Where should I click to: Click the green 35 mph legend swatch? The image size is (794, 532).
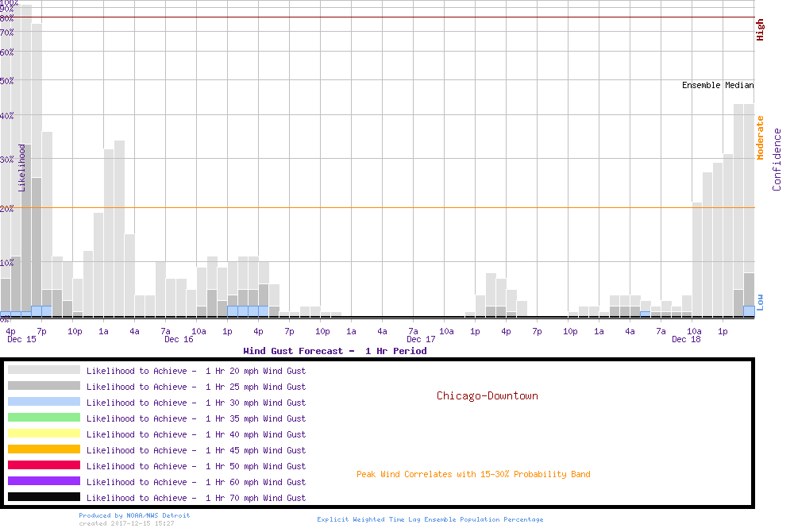(44, 418)
